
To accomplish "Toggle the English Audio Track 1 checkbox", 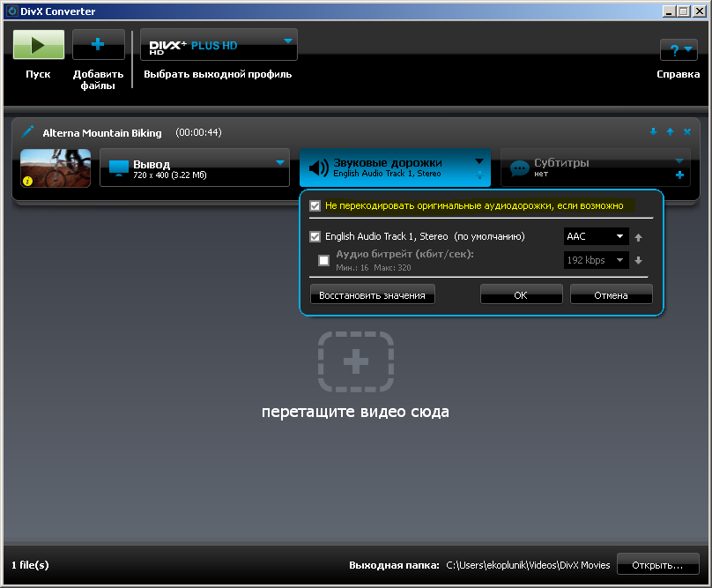I will click(x=315, y=236).
